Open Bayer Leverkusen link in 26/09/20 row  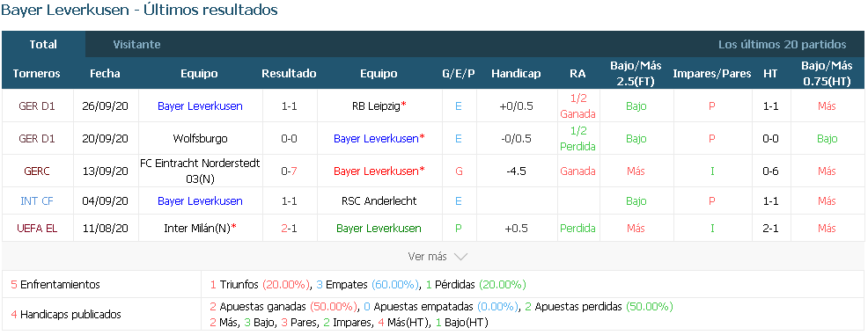[x=200, y=106]
